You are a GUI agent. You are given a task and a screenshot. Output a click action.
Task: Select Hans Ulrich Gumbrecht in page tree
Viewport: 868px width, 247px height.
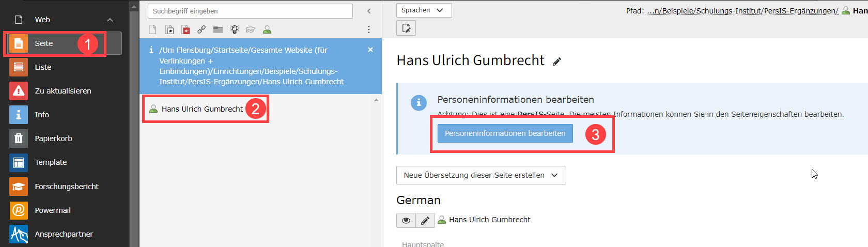(202, 109)
